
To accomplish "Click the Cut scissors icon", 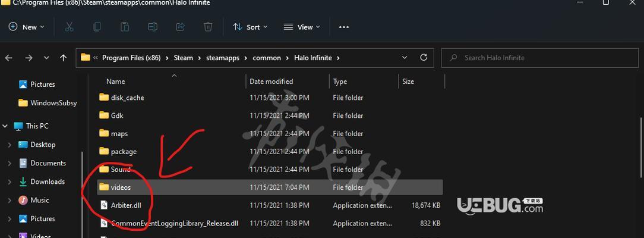I will point(70,27).
